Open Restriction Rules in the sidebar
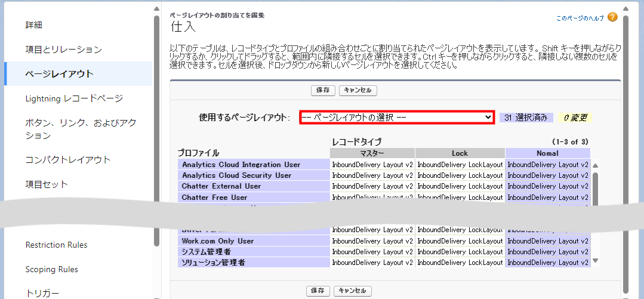 click(56, 245)
